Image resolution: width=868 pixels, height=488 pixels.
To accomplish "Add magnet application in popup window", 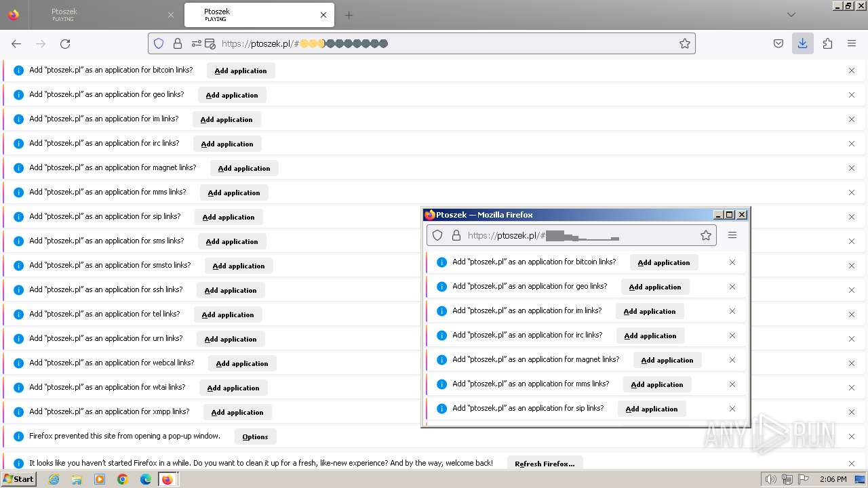I will click(x=667, y=360).
